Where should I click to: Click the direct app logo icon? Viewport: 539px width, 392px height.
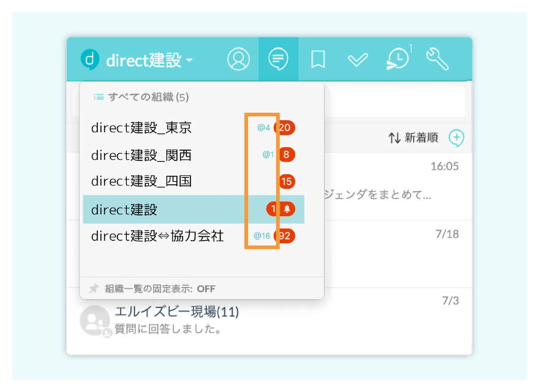click(89, 59)
